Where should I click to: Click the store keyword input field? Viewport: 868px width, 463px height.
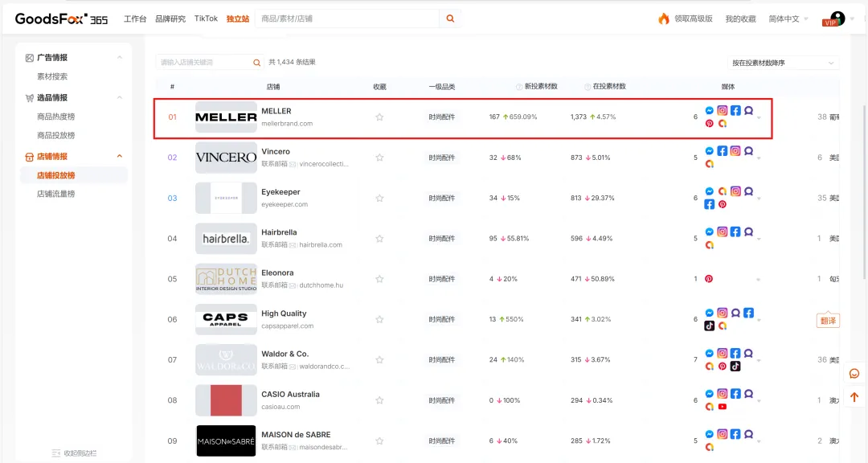point(203,63)
